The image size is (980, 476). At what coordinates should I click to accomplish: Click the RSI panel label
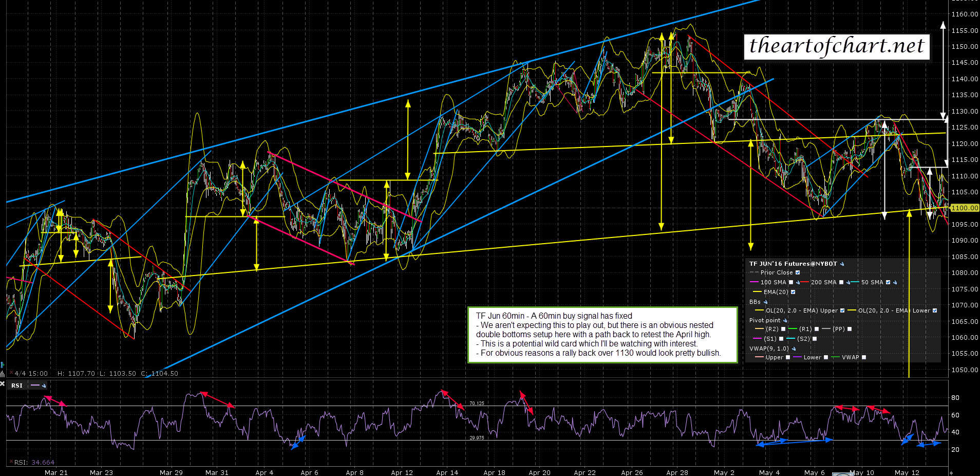(x=17, y=386)
